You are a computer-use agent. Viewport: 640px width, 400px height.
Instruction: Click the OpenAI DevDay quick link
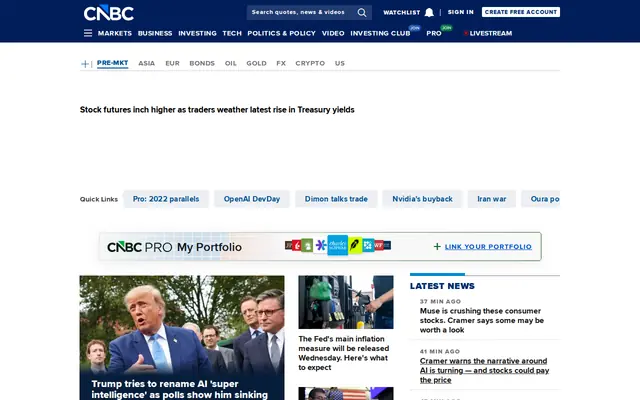pos(252,199)
